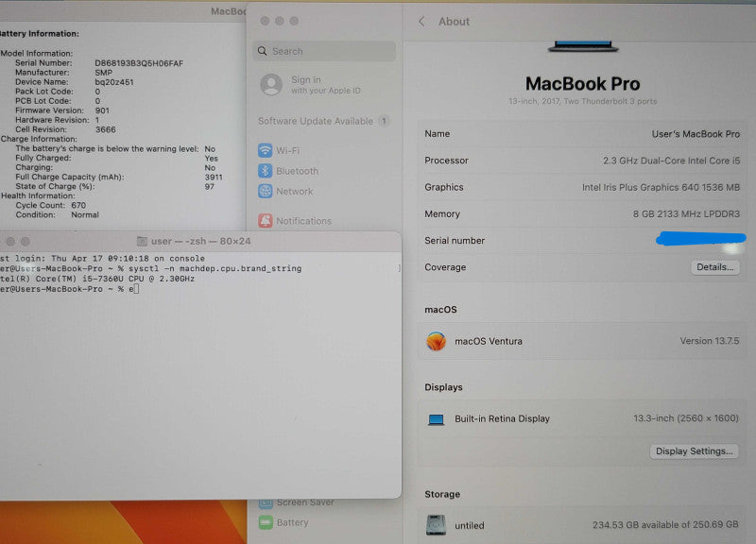Click the Fully Charged Yes value
The height and width of the screenshot is (544, 756).
point(211,158)
